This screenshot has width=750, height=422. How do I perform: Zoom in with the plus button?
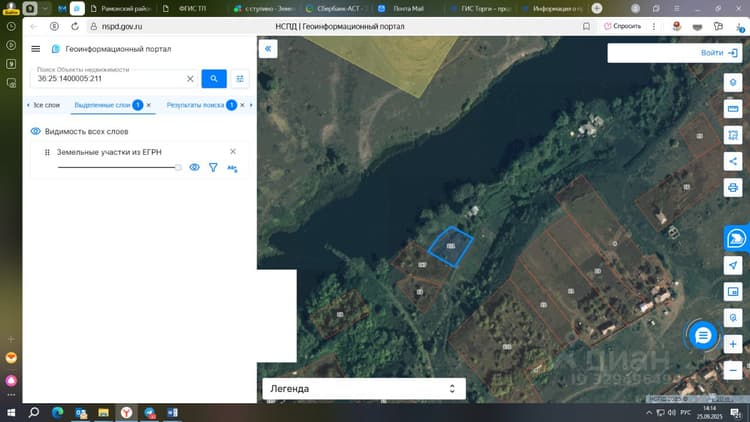point(733,344)
